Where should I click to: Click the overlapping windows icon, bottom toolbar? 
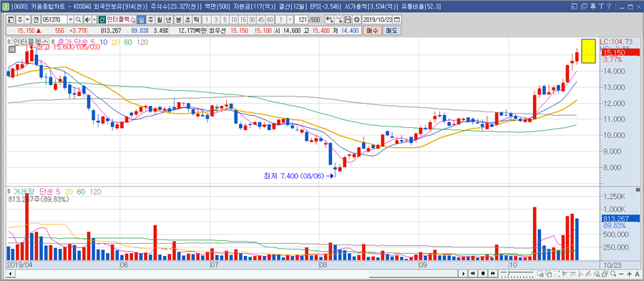pos(549,274)
